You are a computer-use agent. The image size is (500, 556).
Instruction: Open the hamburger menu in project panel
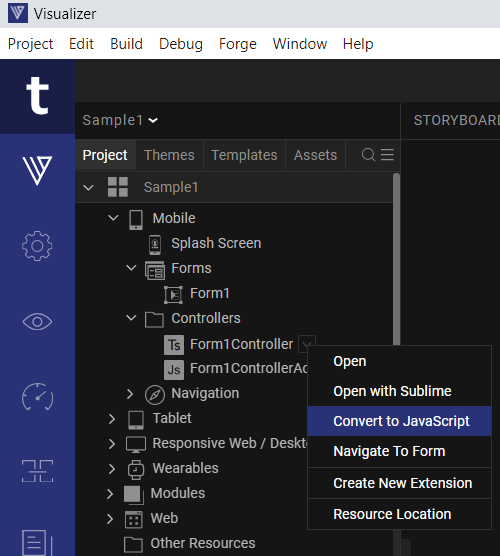point(387,155)
